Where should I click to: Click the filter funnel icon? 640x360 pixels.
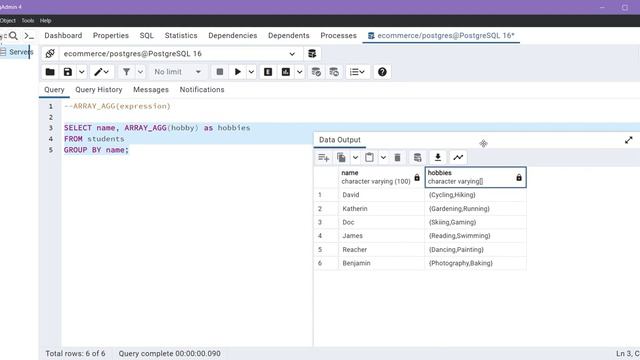pyautogui.click(x=127, y=72)
